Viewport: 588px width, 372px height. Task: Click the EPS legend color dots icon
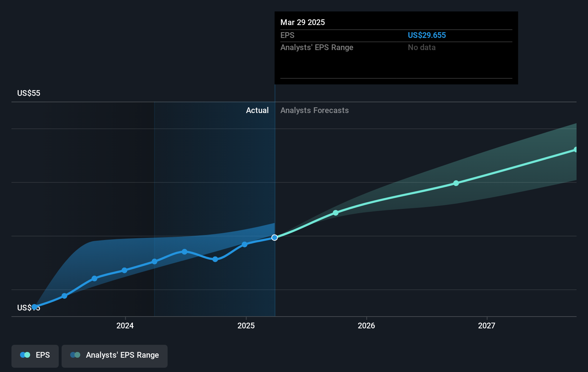pyautogui.click(x=25, y=355)
